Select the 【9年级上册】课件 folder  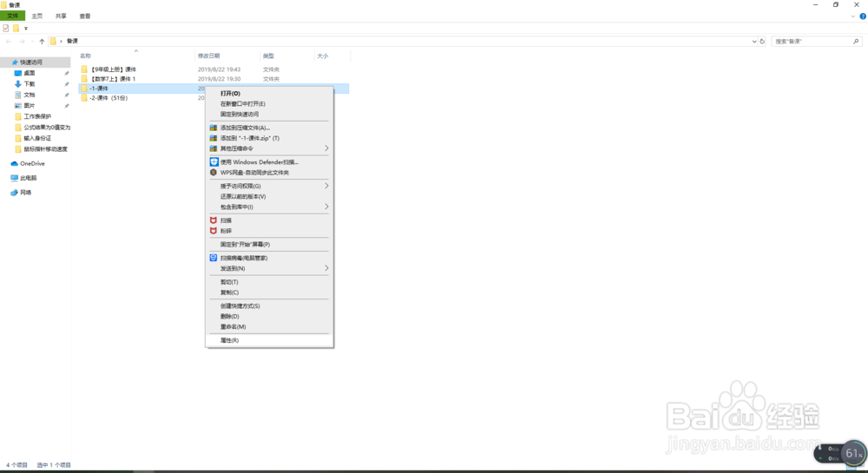click(x=113, y=69)
